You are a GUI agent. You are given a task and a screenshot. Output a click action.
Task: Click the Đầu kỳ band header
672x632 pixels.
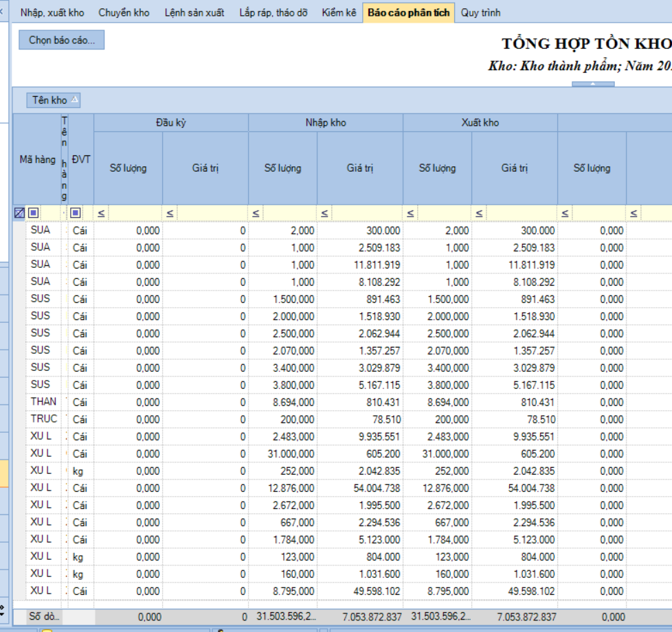click(171, 122)
